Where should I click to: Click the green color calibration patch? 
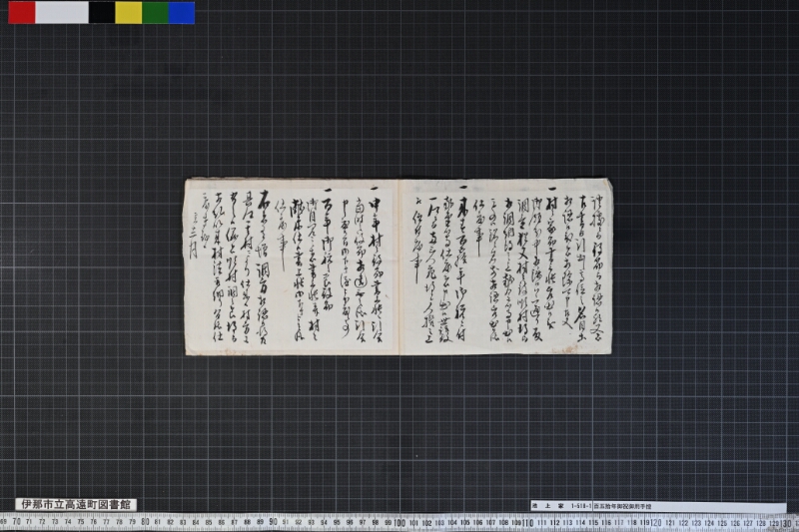(156, 13)
